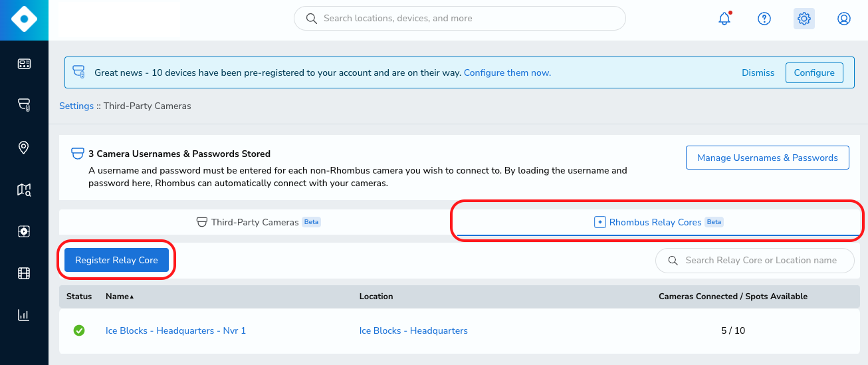This screenshot has height=365, width=868.
Task: Open the user profile icon
Action: [844, 19]
